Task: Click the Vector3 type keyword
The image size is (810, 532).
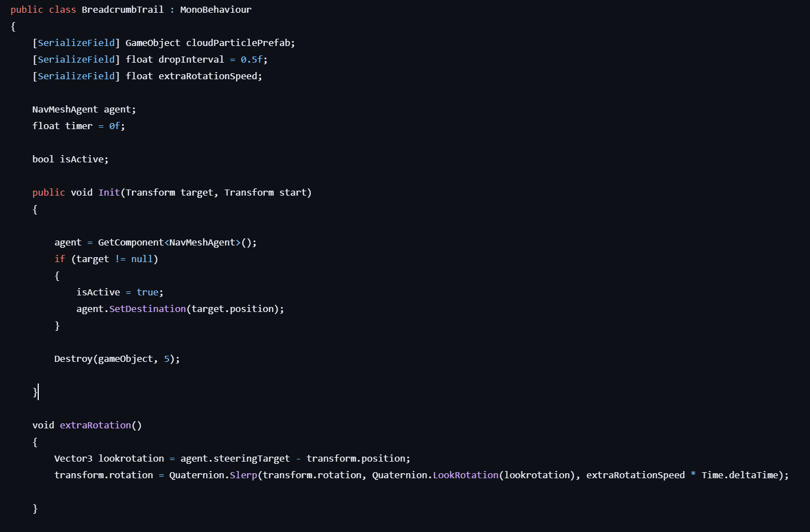Action: [x=73, y=458]
